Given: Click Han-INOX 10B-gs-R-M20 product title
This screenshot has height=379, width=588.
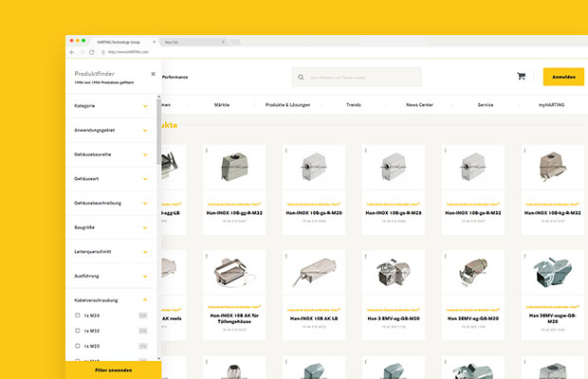Looking at the screenshot, I should 314,213.
